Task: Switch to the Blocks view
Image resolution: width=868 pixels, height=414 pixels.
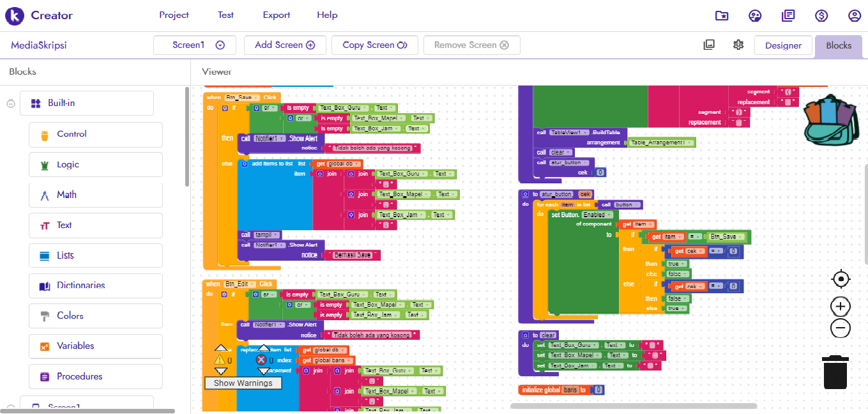Action: [x=839, y=45]
